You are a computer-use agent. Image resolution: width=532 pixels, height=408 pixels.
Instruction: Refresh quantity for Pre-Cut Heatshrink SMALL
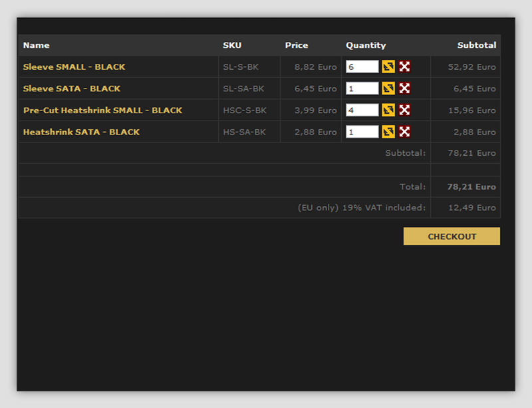point(388,110)
